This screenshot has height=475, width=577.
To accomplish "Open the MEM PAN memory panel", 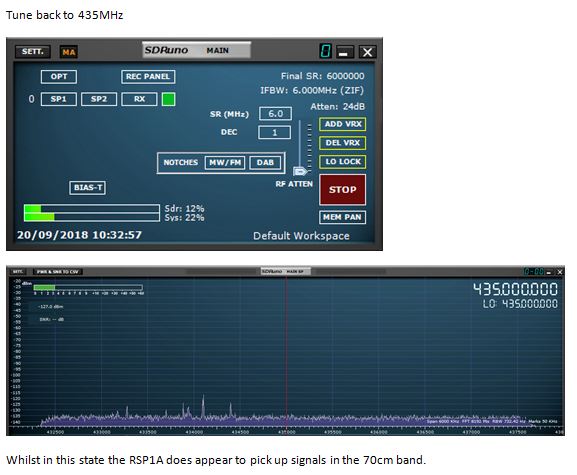I will pos(343,217).
